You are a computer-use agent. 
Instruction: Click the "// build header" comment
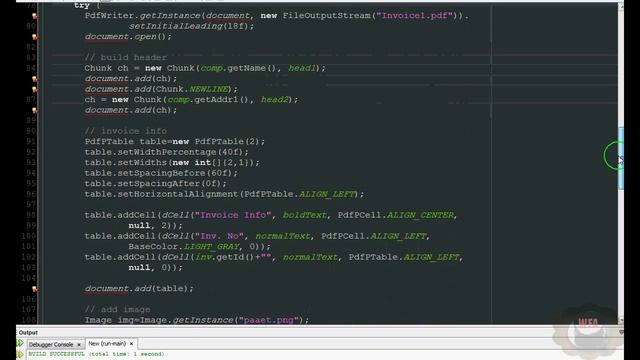[x=126, y=58]
